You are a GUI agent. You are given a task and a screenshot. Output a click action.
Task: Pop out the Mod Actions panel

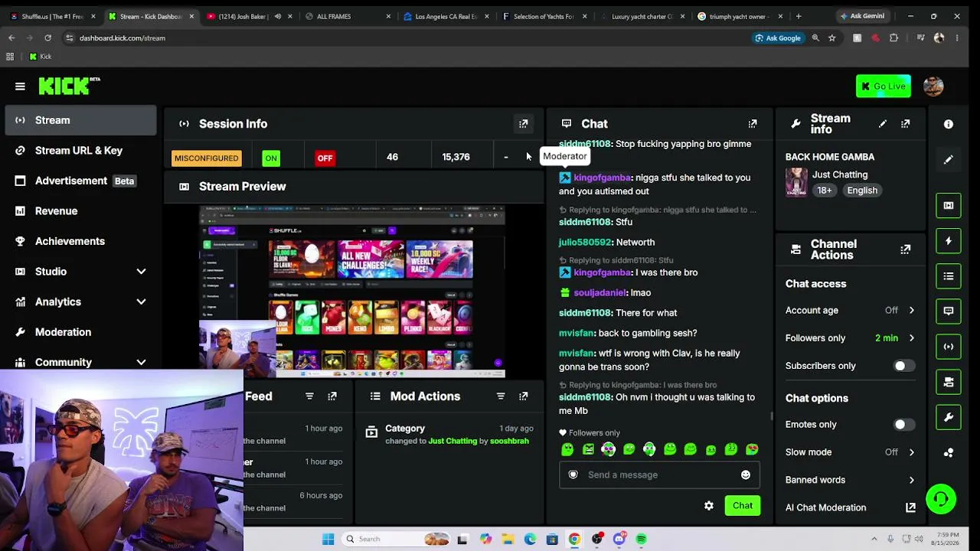(524, 396)
